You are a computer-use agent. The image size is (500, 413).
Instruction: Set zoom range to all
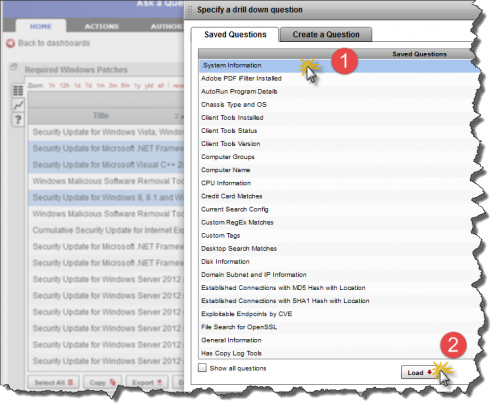coord(161,86)
